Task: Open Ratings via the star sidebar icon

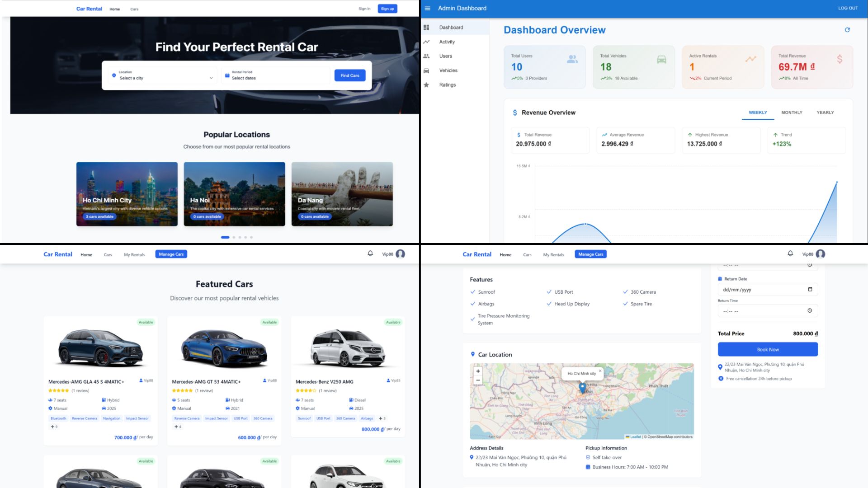Action: tap(427, 84)
